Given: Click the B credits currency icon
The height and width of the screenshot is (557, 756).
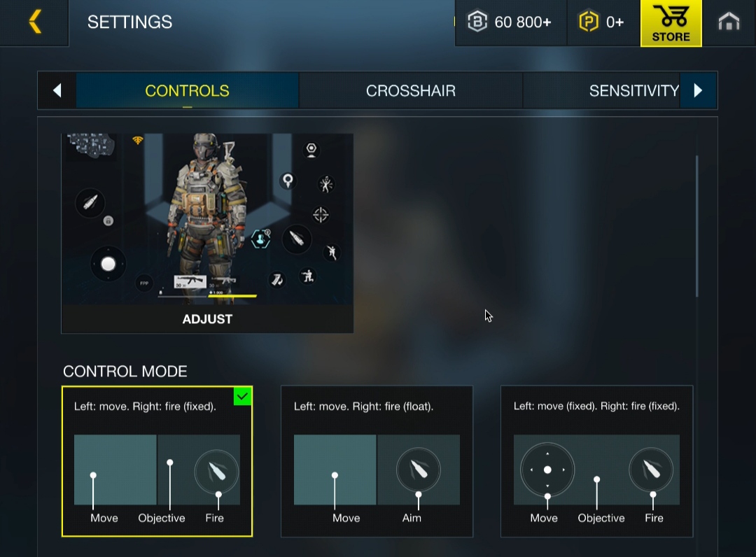Looking at the screenshot, I should coord(477,22).
